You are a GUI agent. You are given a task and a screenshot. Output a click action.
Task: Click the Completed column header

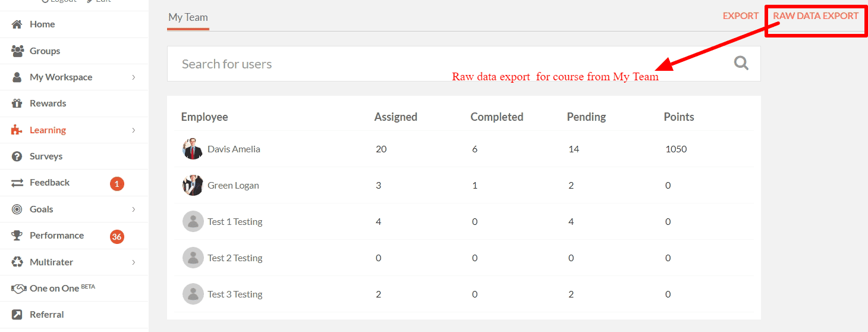coord(497,117)
